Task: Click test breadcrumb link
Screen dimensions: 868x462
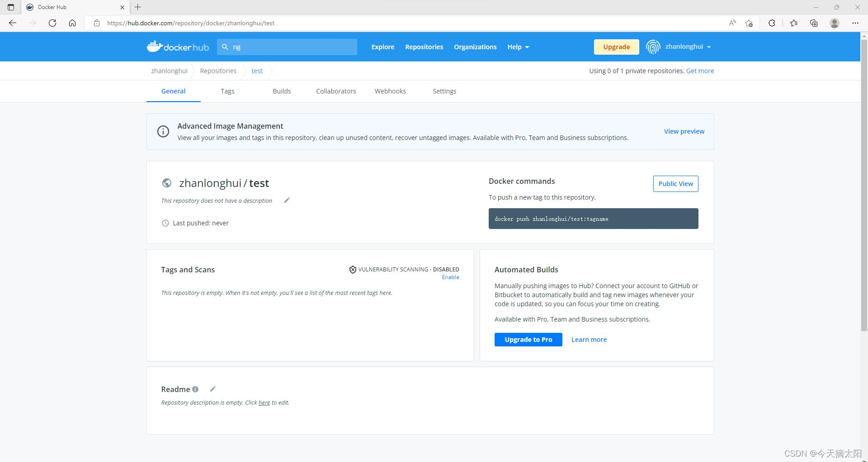Action: [x=257, y=71]
